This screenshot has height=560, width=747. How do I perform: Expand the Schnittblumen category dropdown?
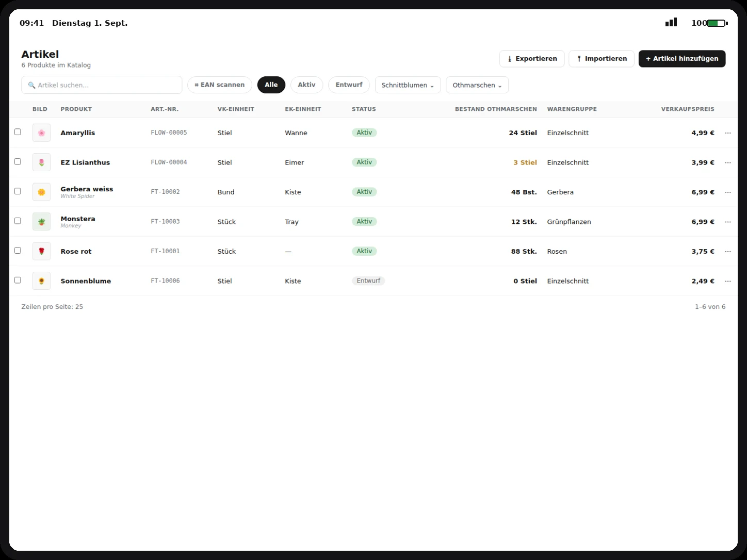coord(408,85)
